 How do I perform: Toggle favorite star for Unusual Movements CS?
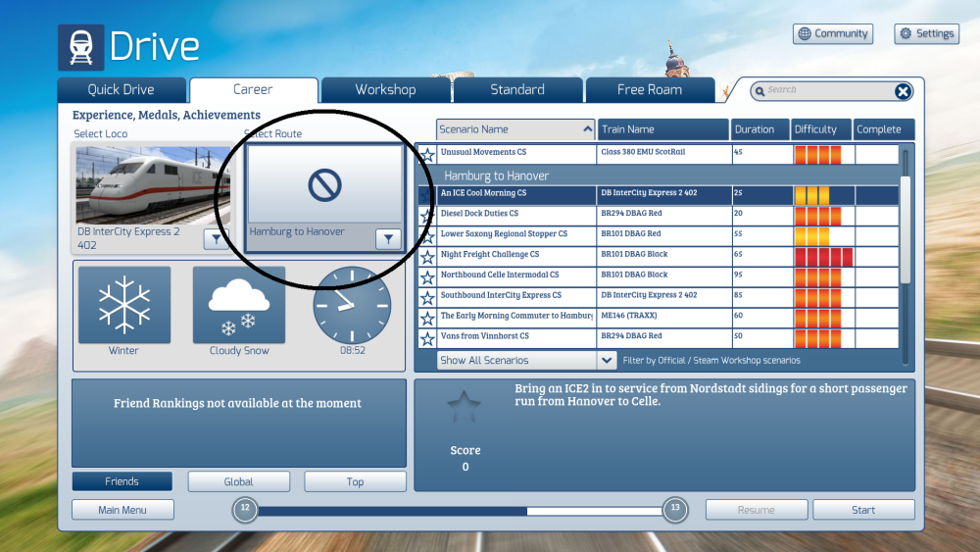(427, 155)
